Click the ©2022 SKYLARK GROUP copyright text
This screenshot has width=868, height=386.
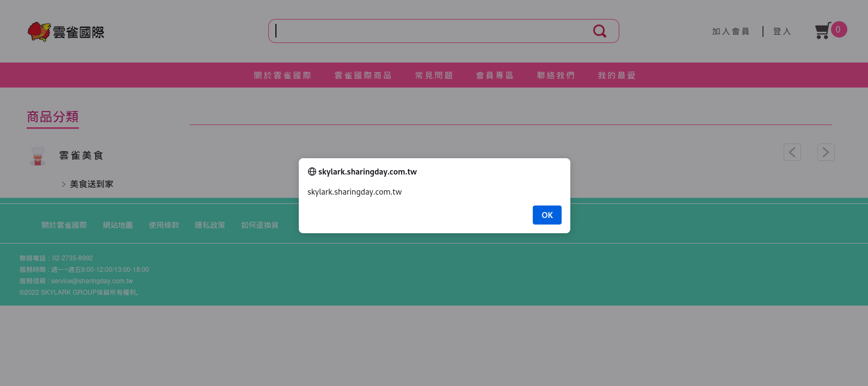(x=81, y=292)
